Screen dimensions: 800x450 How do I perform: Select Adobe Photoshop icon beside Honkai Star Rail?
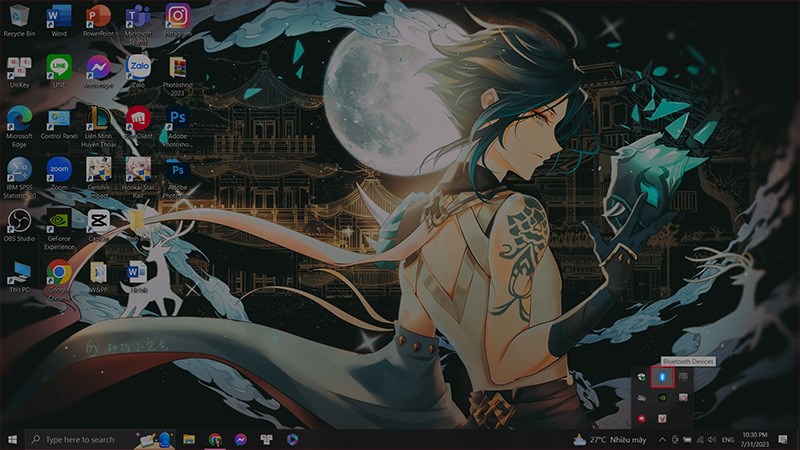pyautogui.click(x=178, y=178)
